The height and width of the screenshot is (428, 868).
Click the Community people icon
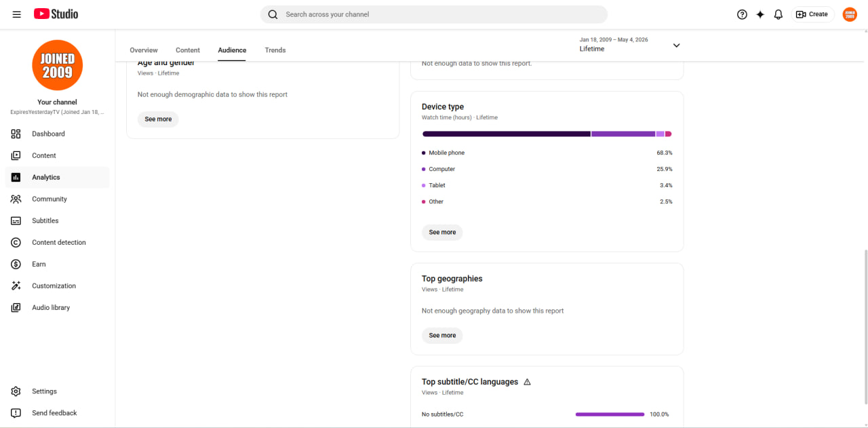[x=16, y=199]
